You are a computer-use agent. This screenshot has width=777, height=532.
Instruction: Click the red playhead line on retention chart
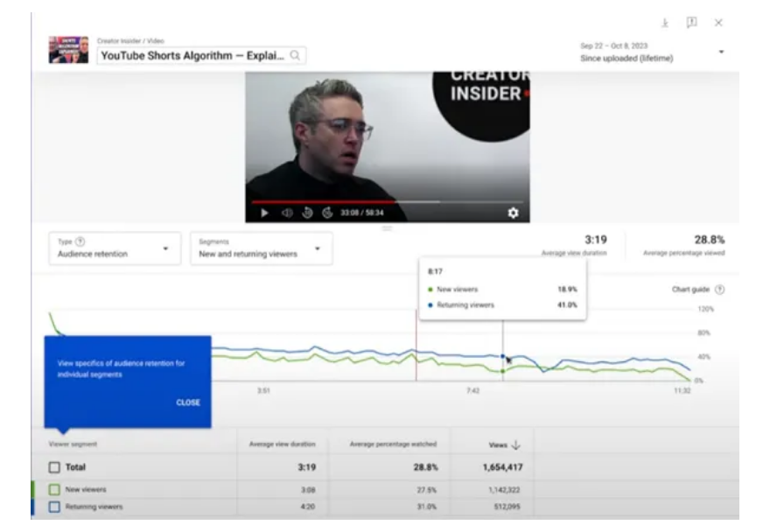pos(416,346)
